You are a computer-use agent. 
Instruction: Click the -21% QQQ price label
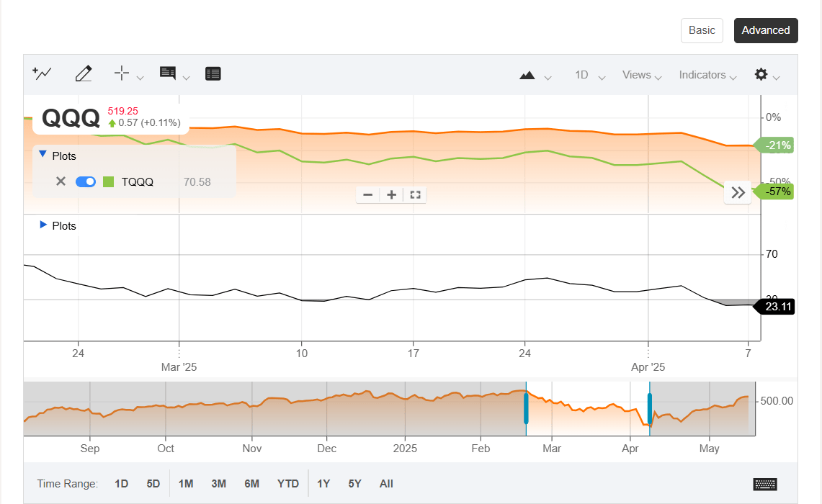point(774,145)
